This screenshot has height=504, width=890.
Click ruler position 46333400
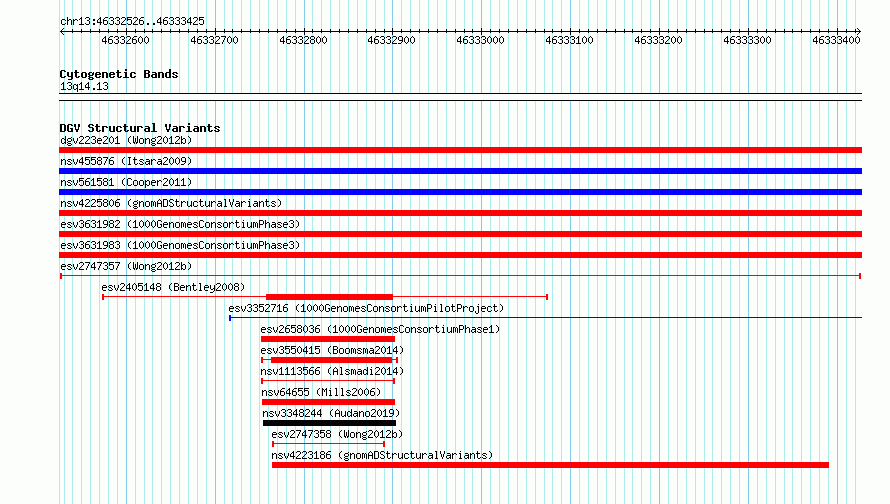[x=837, y=40]
